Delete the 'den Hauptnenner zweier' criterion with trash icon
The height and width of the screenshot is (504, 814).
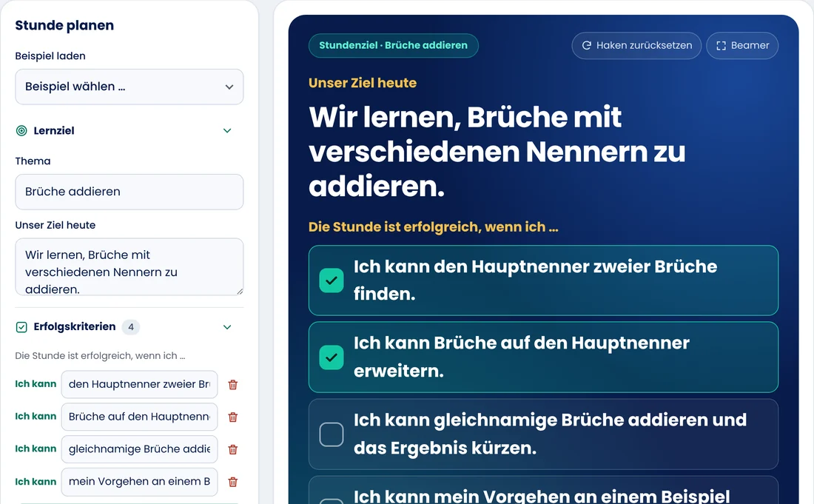point(233,385)
